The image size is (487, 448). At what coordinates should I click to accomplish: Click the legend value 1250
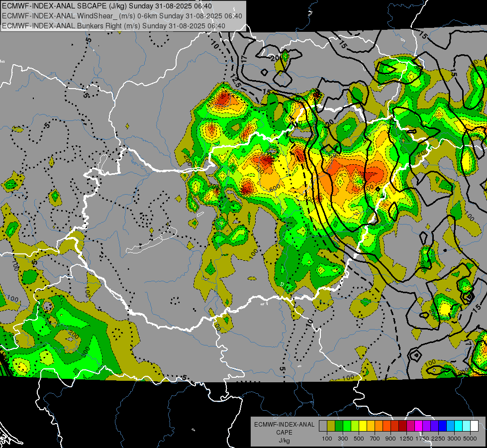click(x=406, y=439)
